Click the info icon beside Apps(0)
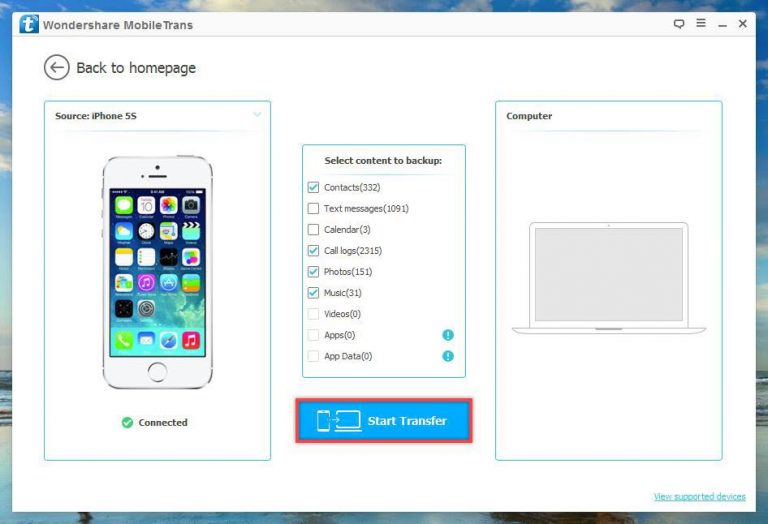The width and height of the screenshot is (768, 524). click(448, 335)
